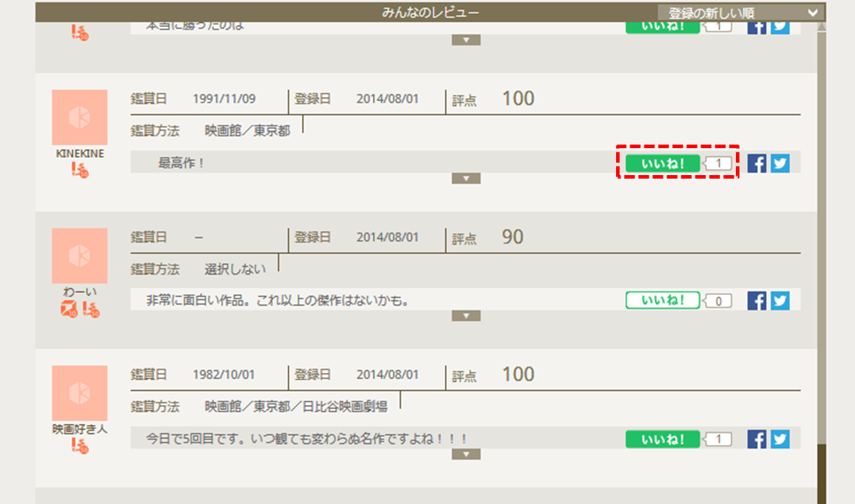Viewport: 855px width, 504px height.
Task: Click KINEKINE's badge icon under username
Action: coord(80,170)
